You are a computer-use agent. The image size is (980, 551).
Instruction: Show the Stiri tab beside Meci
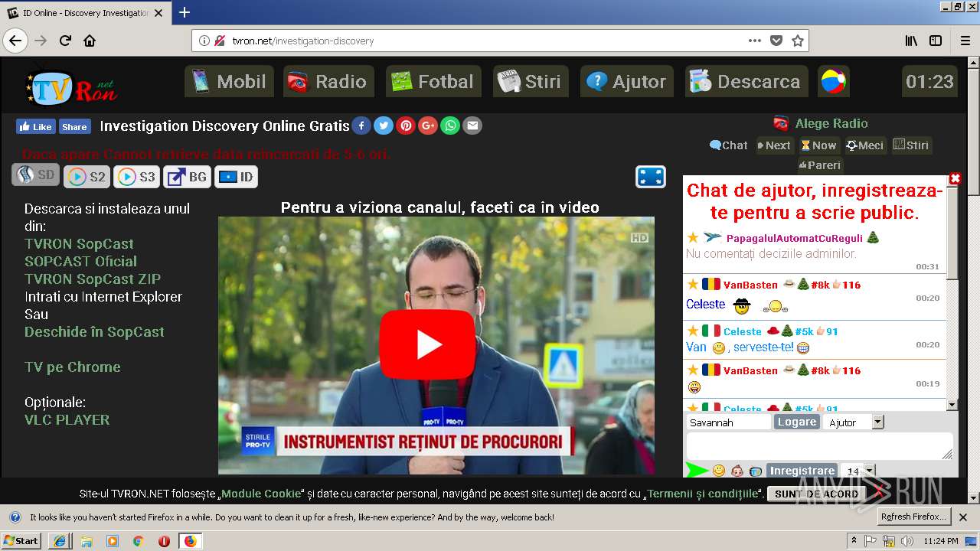tap(911, 145)
